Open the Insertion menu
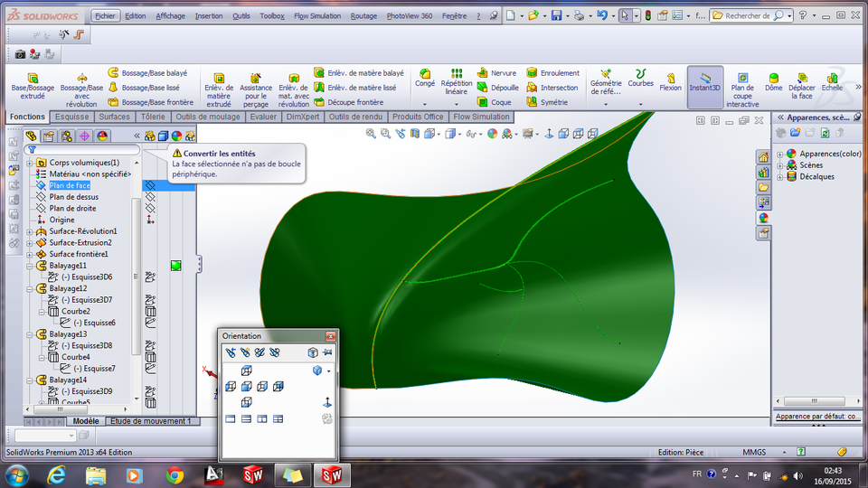This screenshot has width=868, height=488. [x=209, y=16]
